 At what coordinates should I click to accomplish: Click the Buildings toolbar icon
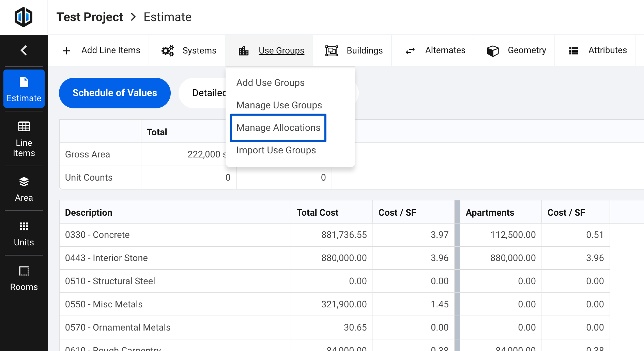[332, 50]
